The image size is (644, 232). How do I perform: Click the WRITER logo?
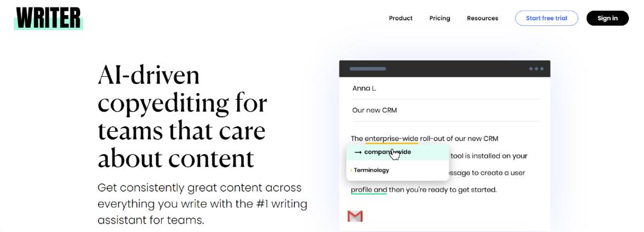click(48, 18)
